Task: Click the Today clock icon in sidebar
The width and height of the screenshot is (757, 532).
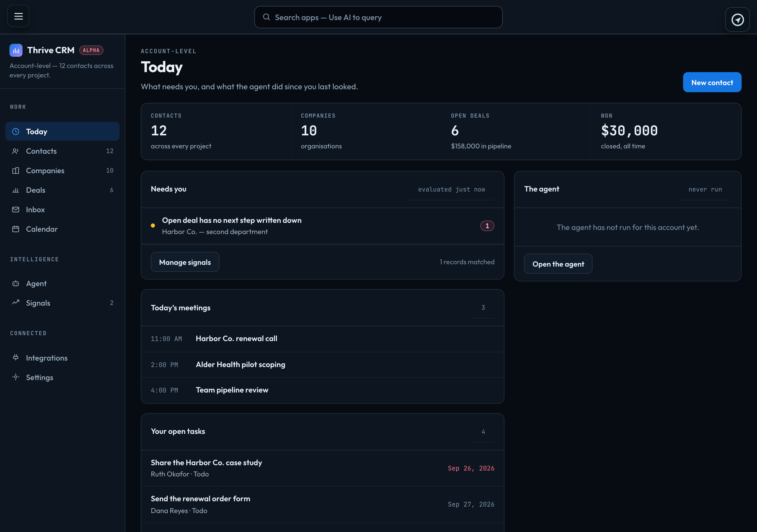Action: pos(15,132)
